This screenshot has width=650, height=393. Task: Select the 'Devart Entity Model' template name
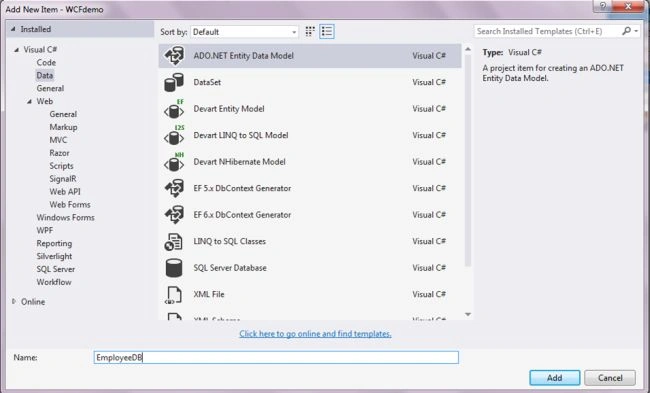click(229, 109)
